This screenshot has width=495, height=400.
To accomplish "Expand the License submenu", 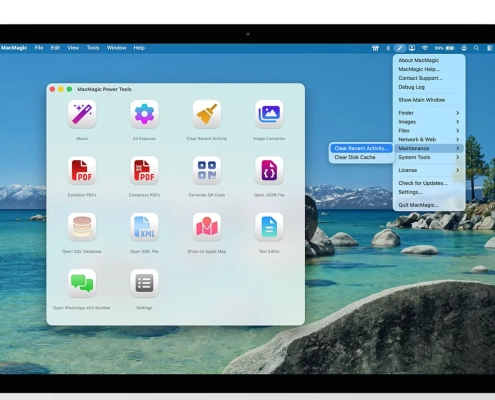I will (x=429, y=170).
